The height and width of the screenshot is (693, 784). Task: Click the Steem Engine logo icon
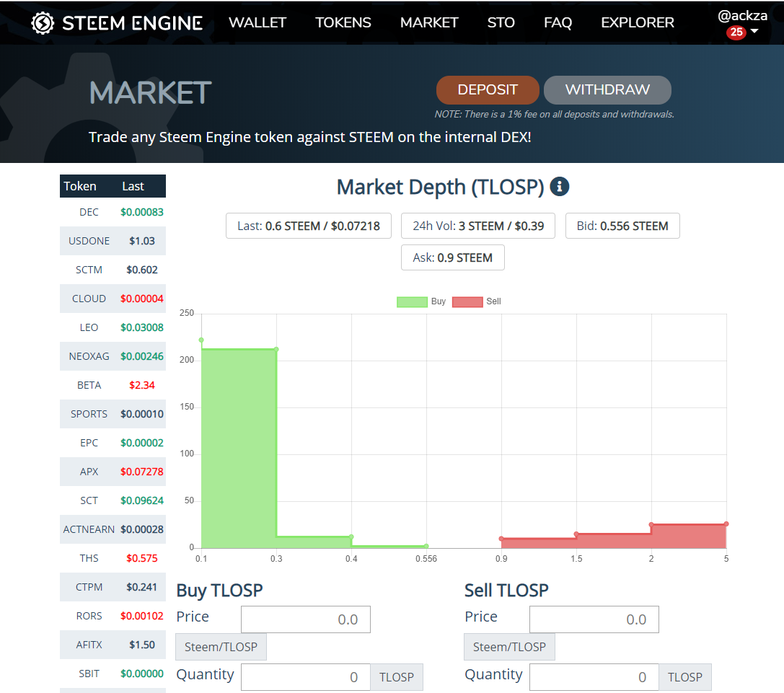pyautogui.click(x=43, y=23)
